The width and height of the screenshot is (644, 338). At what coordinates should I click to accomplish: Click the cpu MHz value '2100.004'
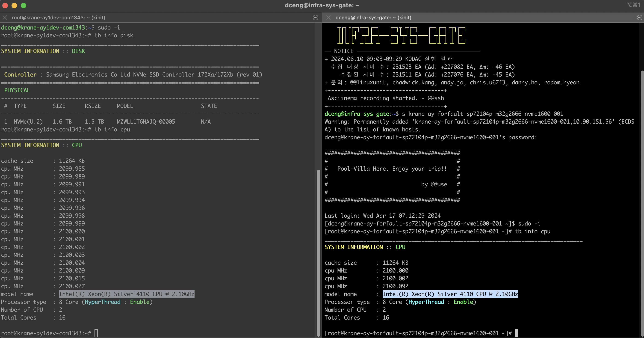pos(72,263)
